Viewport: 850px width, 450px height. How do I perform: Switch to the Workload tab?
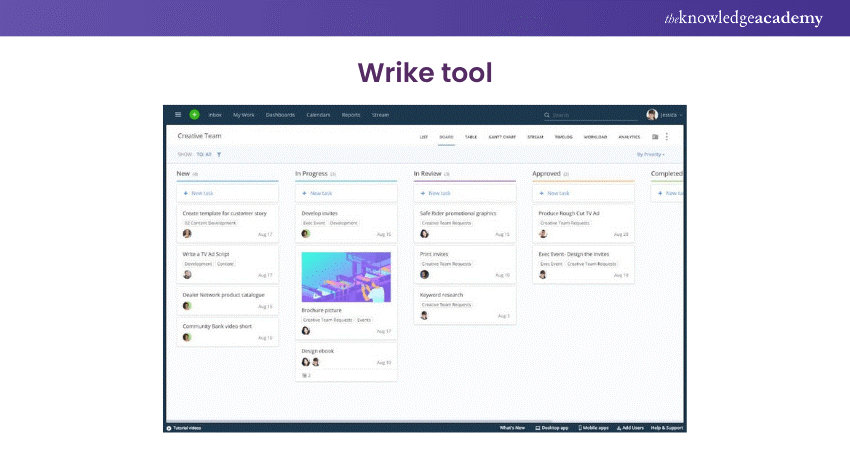click(595, 137)
